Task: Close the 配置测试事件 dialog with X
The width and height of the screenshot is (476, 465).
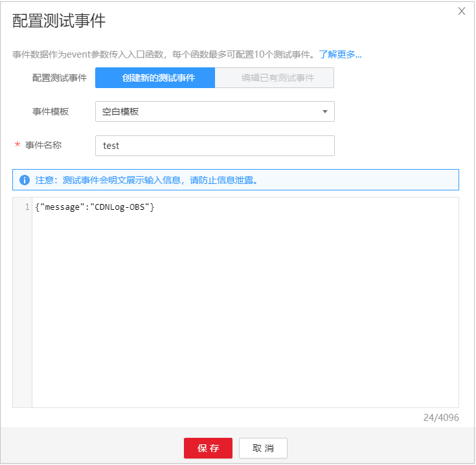Action: tap(461, 11)
